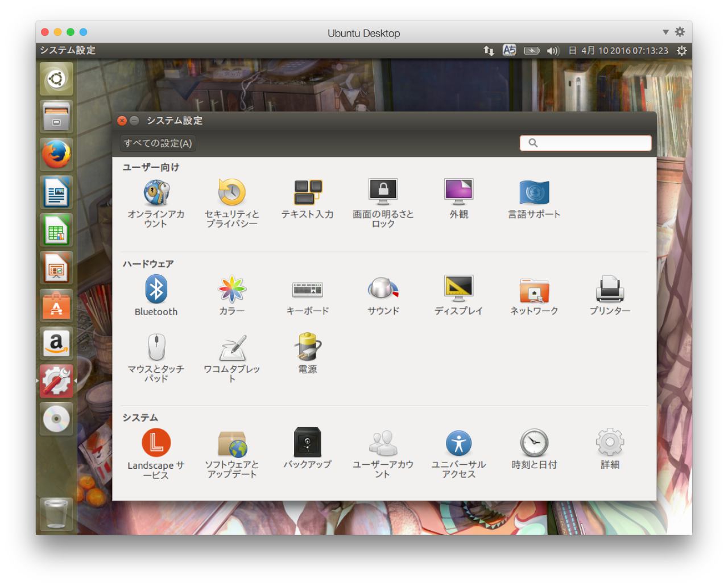Screen dimensions: 728x586
Task: Select System Settings icon in the launcher
Action: coord(56,381)
